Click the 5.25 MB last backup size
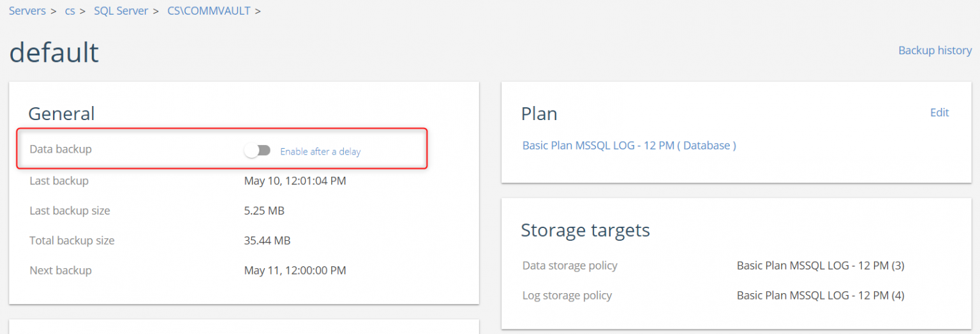The image size is (980, 334). click(264, 211)
